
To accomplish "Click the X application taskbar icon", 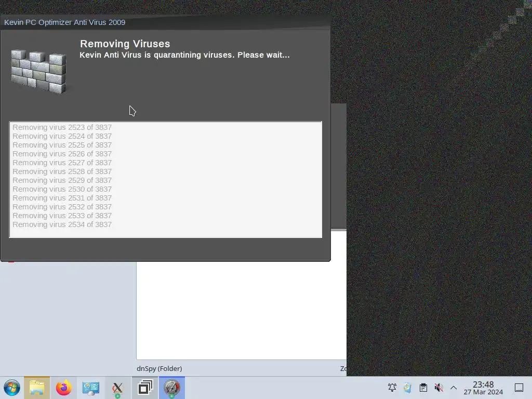I will [x=118, y=388].
